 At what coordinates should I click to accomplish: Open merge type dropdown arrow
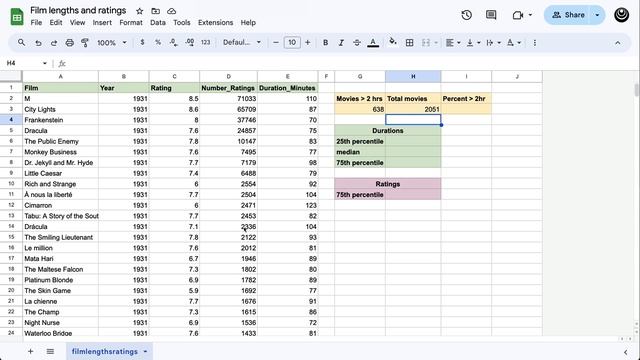pos(436,42)
